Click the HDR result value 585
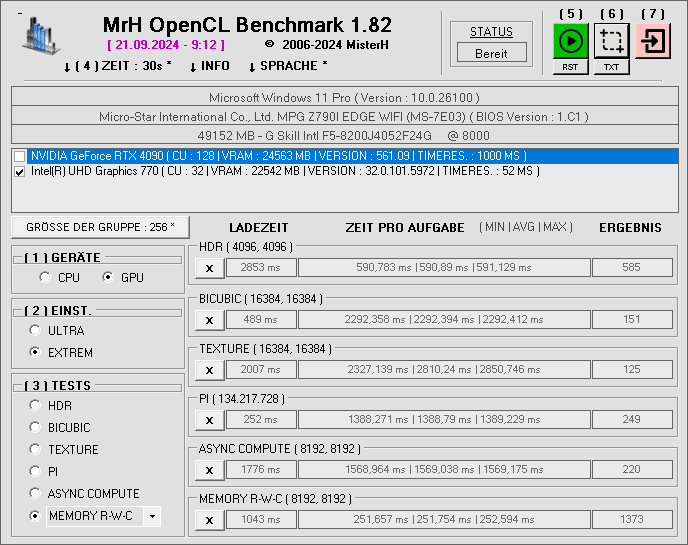Viewport: 688px width, 545px height. [632, 268]
